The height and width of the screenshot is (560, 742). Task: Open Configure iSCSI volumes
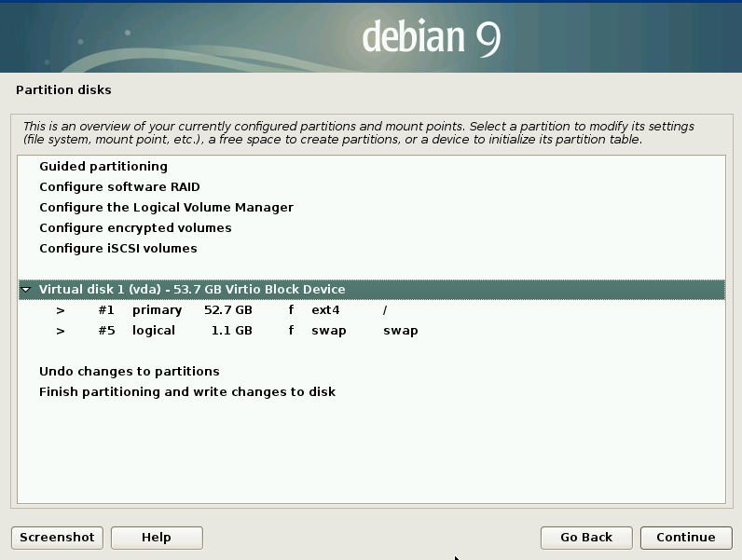117,249
